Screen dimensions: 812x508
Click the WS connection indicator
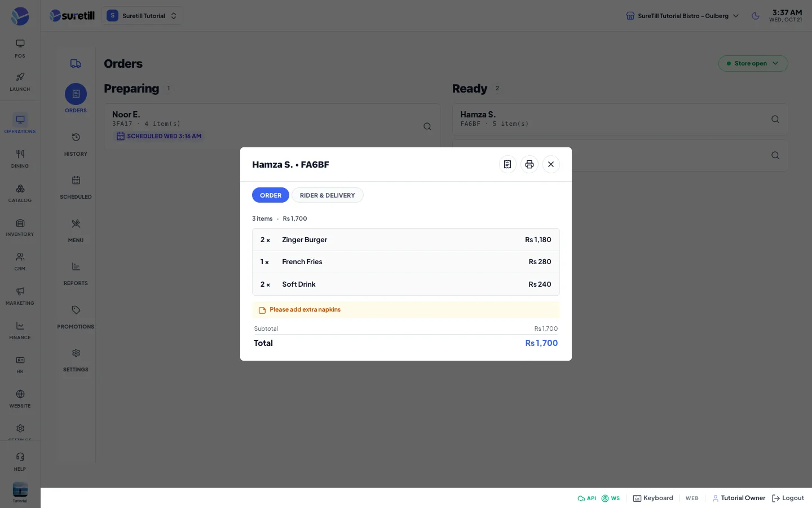coord(611,498)
